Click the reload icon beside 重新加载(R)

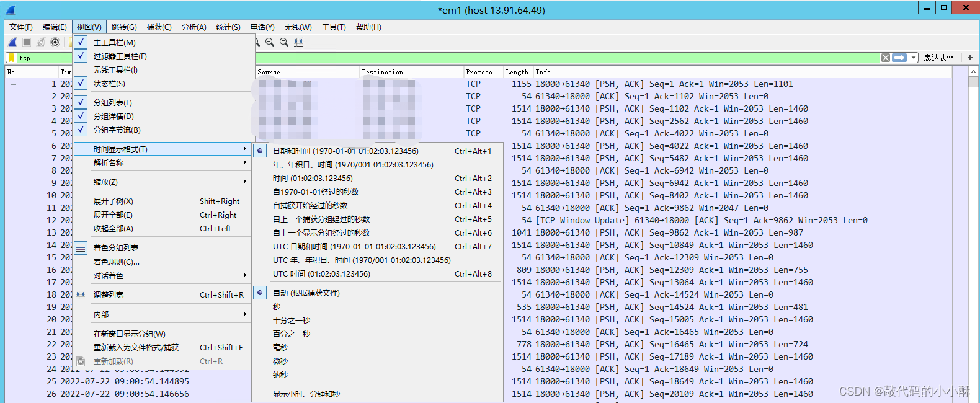81,361
